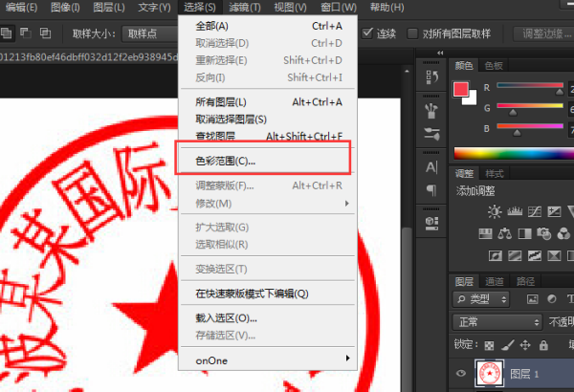Filter layers by pixel layers icon
Viewport: 574px width, 392px height.
[x=532, y=299]
